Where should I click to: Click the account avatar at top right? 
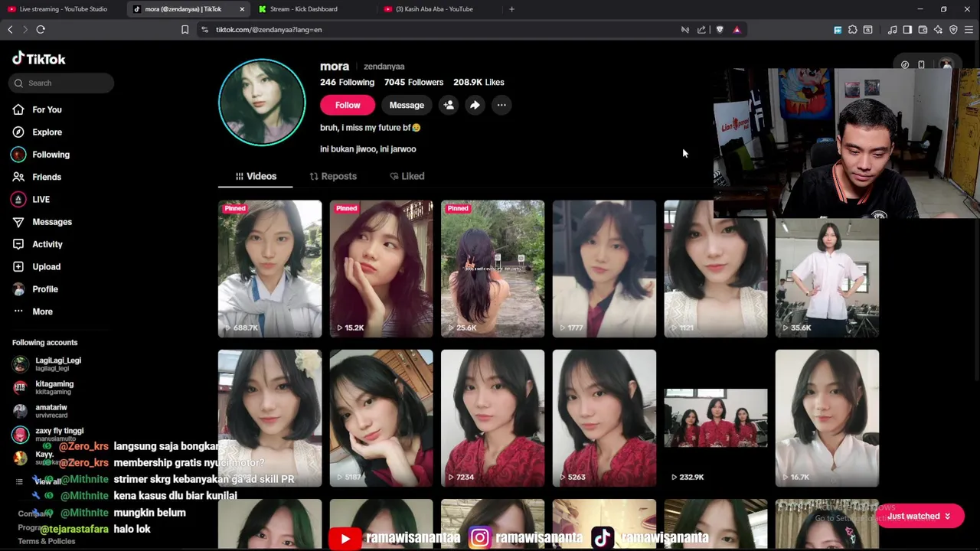click(947, 64)
